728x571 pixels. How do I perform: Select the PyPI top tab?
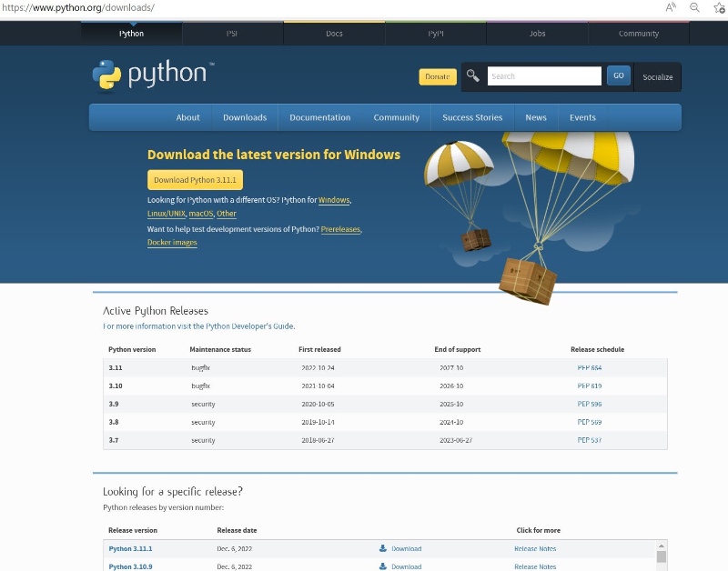(x=436, y=34)
